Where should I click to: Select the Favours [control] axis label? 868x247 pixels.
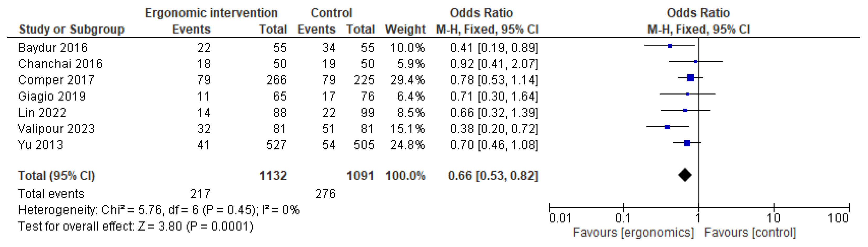[x=750, y=233]
